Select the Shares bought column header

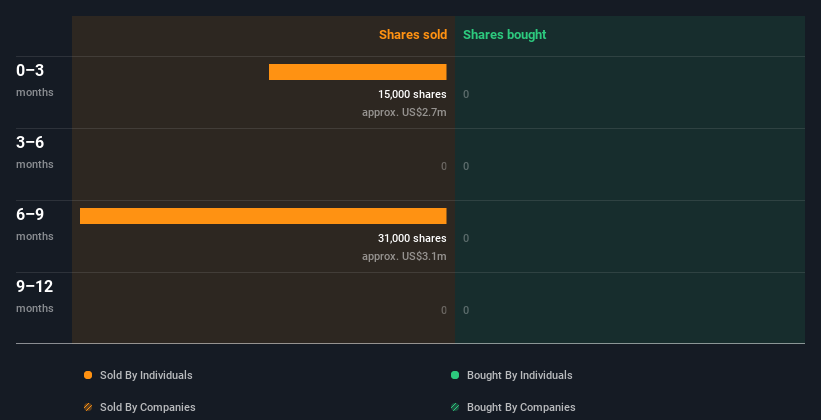click(505, 35)
